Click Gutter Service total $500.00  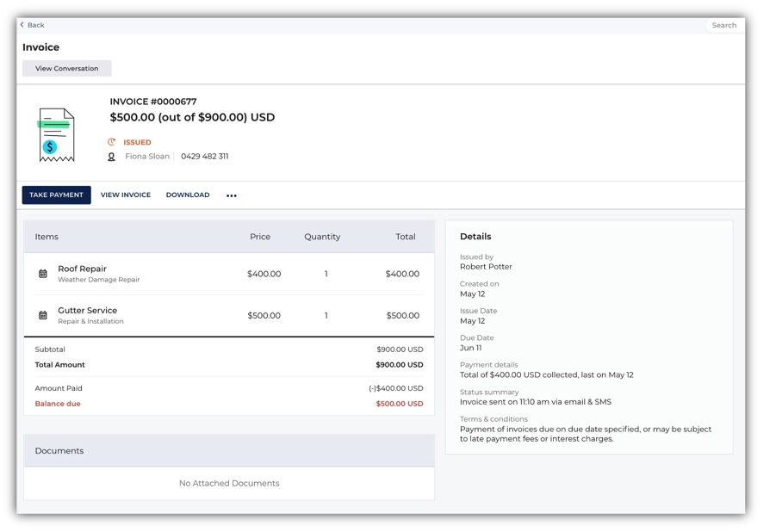tap(403, 315)
